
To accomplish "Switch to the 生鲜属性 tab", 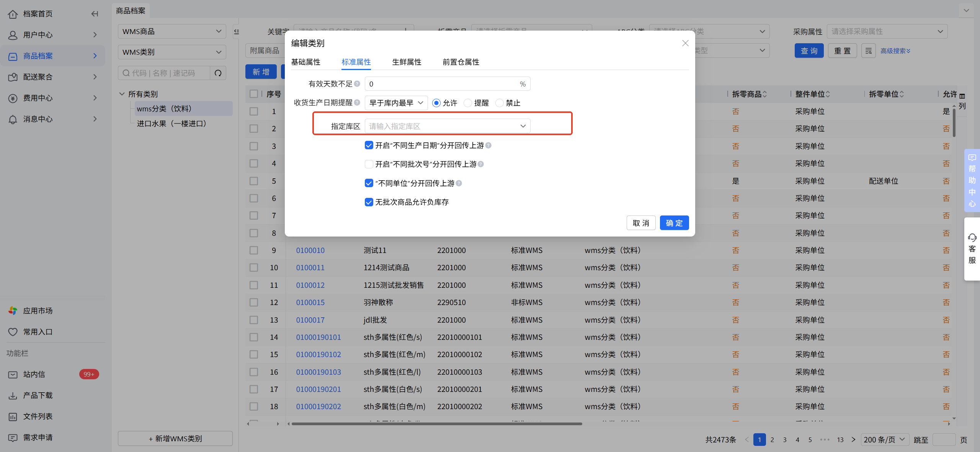I will click(x=407, y=62).
